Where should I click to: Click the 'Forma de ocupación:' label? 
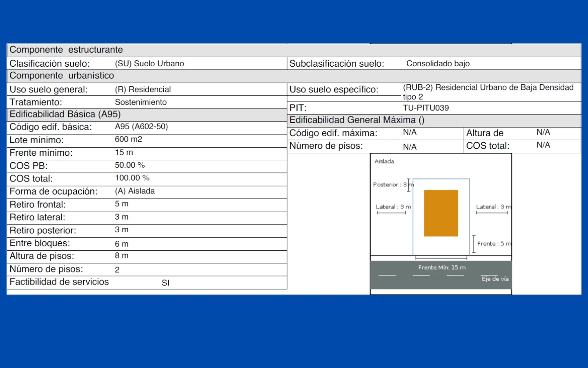(x=53, y=191)
